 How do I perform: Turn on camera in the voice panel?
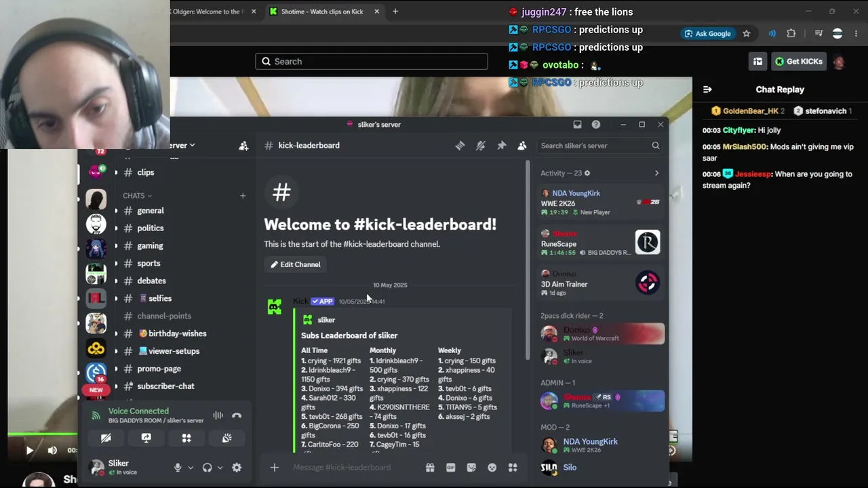click(x=106, y=438)
